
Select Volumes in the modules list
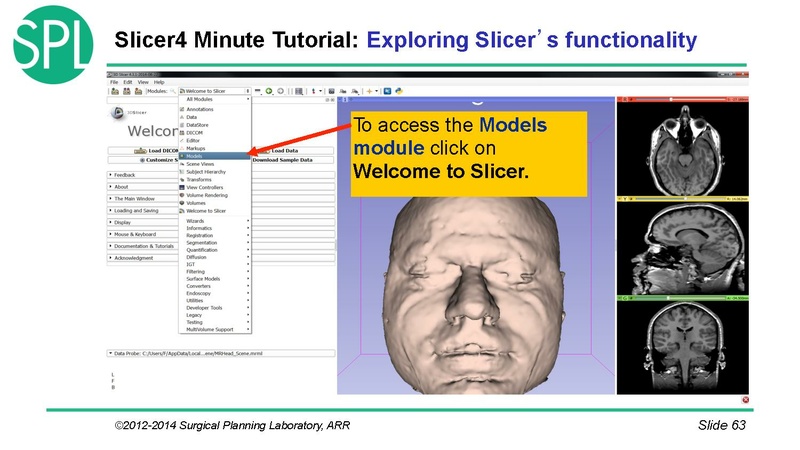(x=215, y=203)
